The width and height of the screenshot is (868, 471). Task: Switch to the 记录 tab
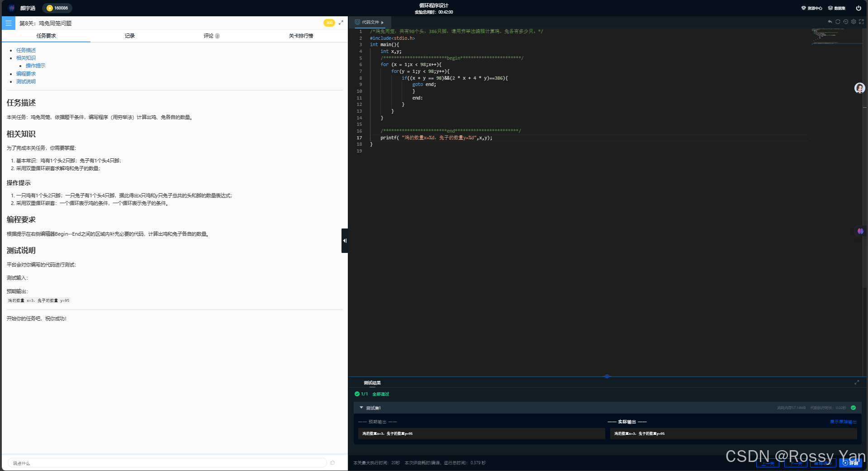coord(130,36)
